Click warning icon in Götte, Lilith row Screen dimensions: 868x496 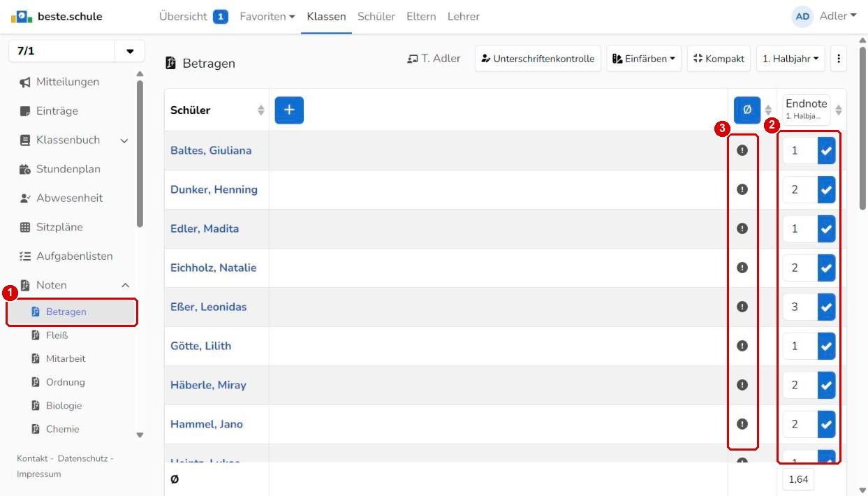(x=742, y=346)
